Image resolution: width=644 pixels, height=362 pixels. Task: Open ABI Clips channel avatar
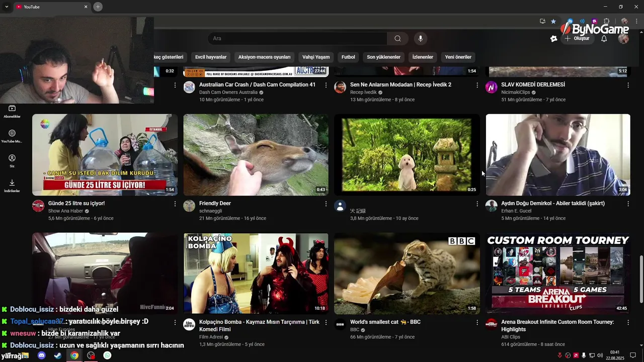click(491, 324)
